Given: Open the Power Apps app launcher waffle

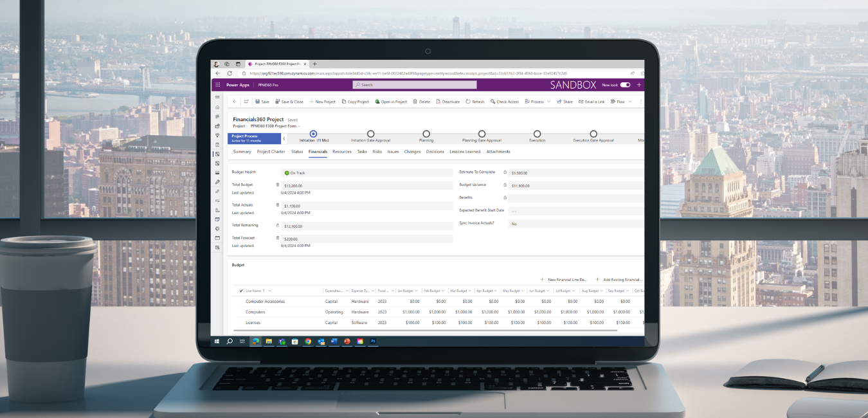Looking at the screenshot, I should [x=217, y=85].
